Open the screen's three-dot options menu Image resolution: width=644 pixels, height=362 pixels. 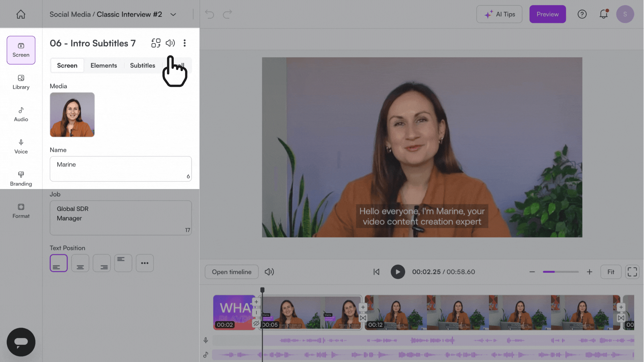coord(184,43)
